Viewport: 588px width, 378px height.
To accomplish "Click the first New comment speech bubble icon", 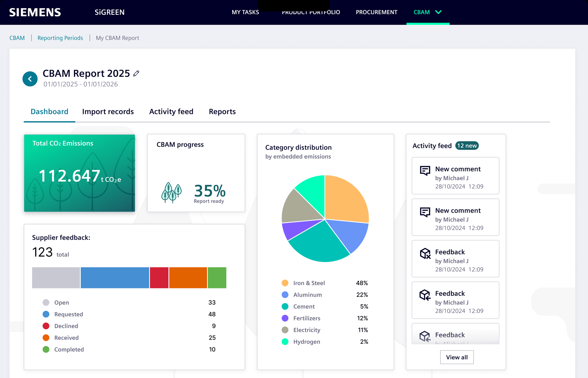I will [425, 171].
